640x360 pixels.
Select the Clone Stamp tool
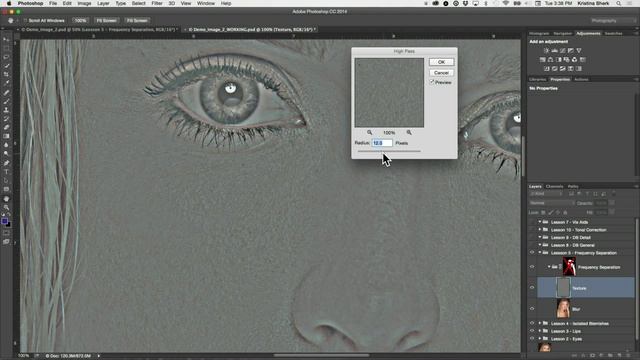click(x=6, y=110)
